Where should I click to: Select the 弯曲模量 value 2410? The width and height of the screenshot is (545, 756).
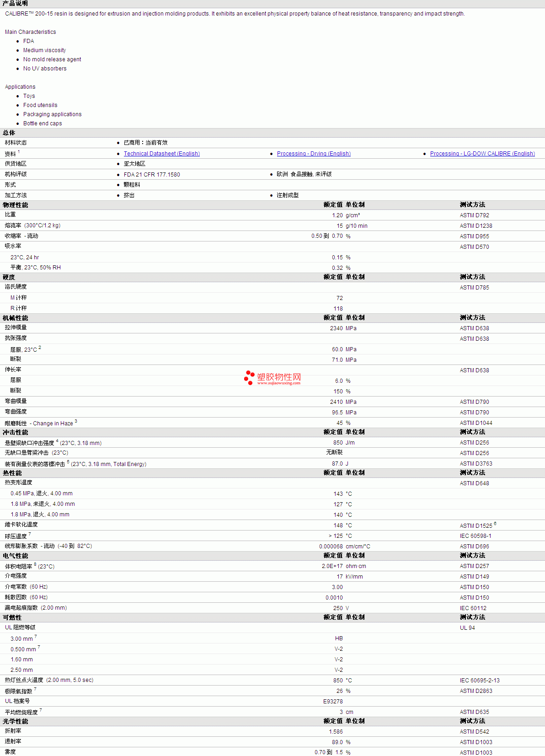click(337, 402)
